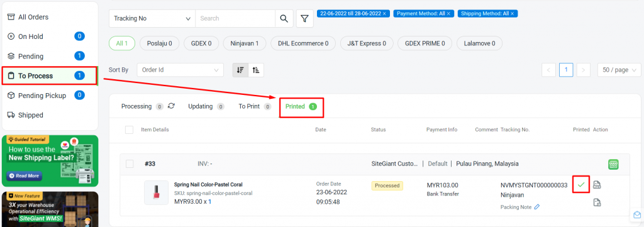Sort orders in descending order
The height and width of the screenshot is (227, 644).
(241, 70)
